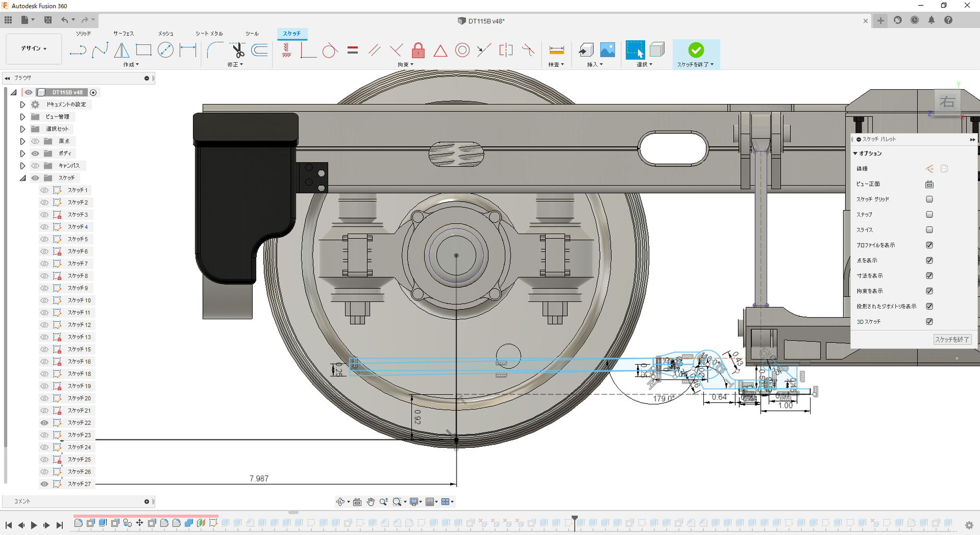This screenshot has width=980, height=535.
Task: Click the Mirror tool icon
Action: (x=121, y=50)
